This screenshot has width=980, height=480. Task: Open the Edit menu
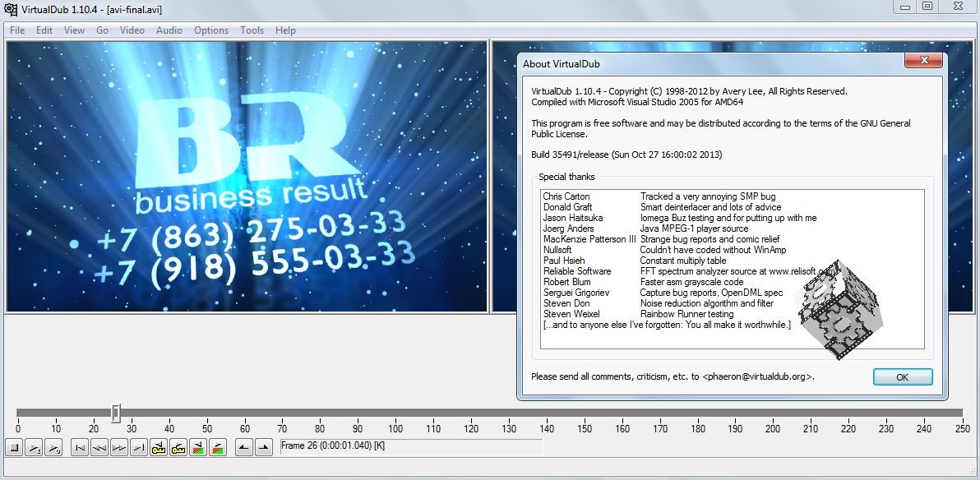click(x=44, y=30)
